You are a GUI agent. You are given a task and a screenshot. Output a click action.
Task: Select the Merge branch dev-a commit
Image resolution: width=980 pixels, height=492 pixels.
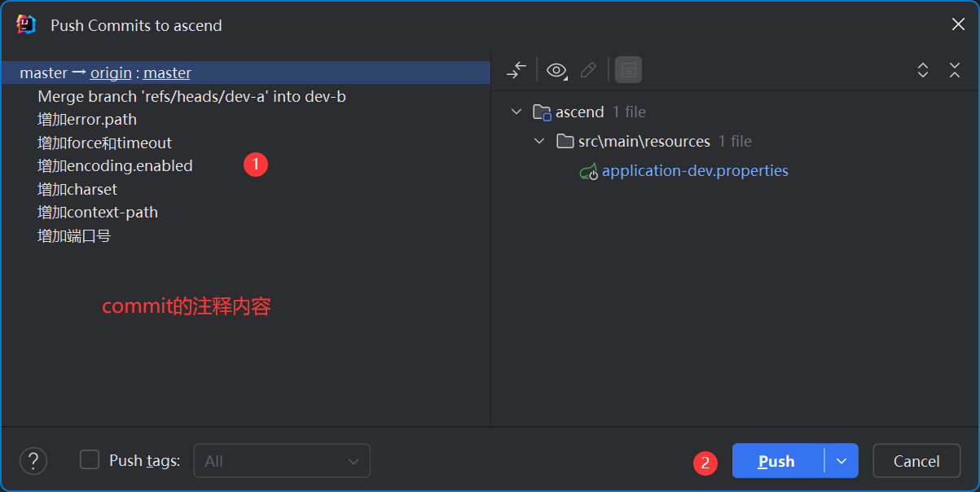pyautogui.click(x=191, y=96)
